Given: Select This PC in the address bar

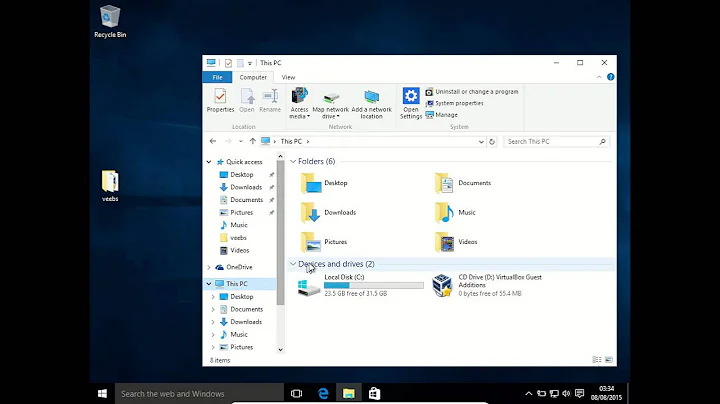Looking at the screenshot, I should 291,141.
